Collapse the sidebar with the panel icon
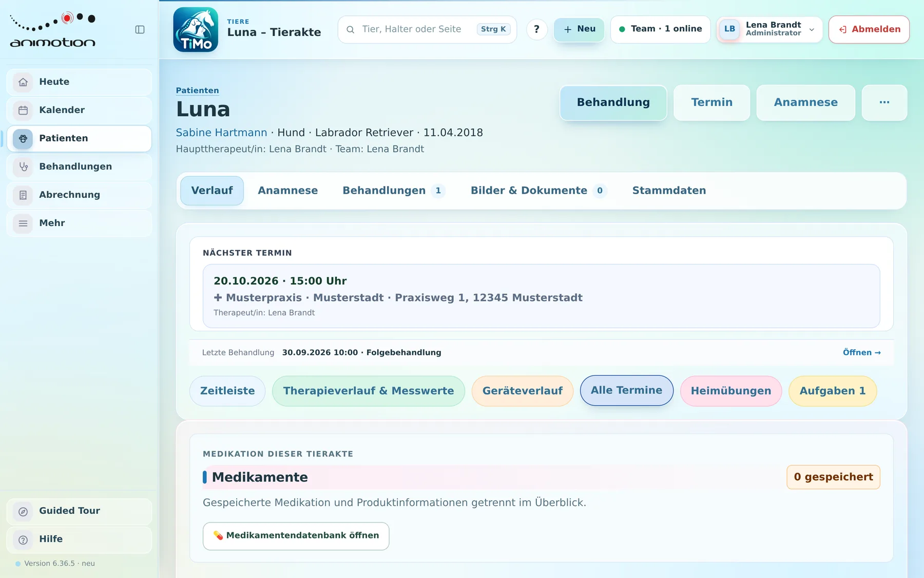 [140, 30]
